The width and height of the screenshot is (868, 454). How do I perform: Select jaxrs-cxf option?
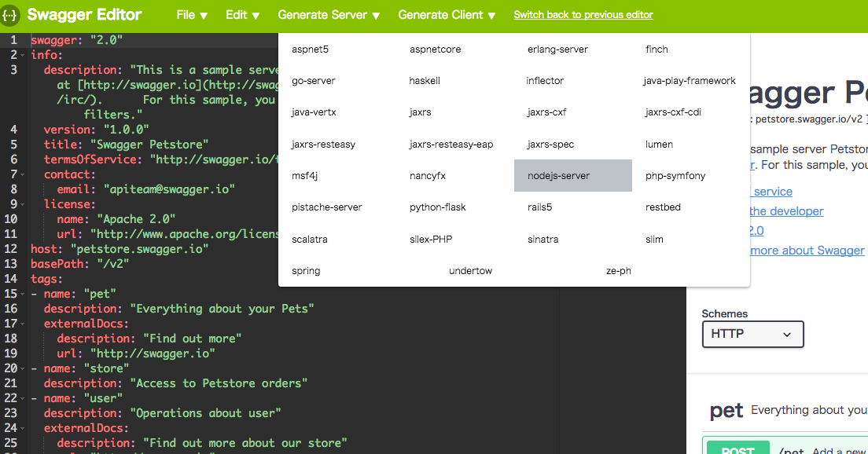(547, 112)
